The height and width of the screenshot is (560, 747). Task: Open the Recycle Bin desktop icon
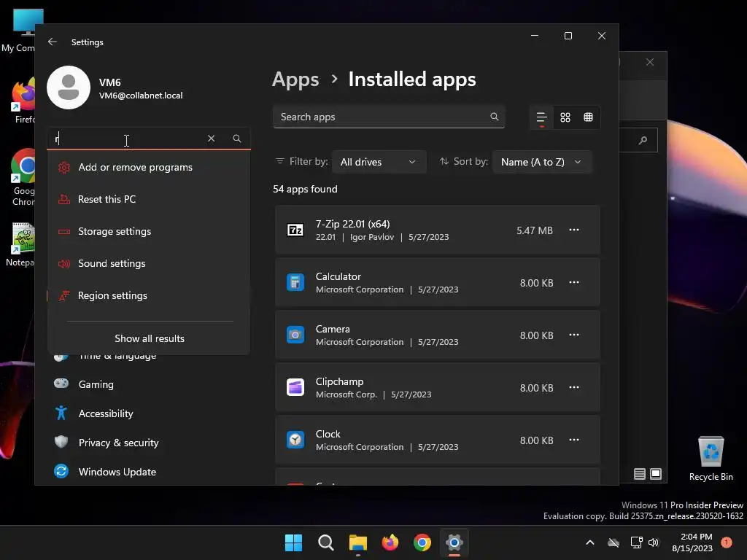(x=711, y=459)
